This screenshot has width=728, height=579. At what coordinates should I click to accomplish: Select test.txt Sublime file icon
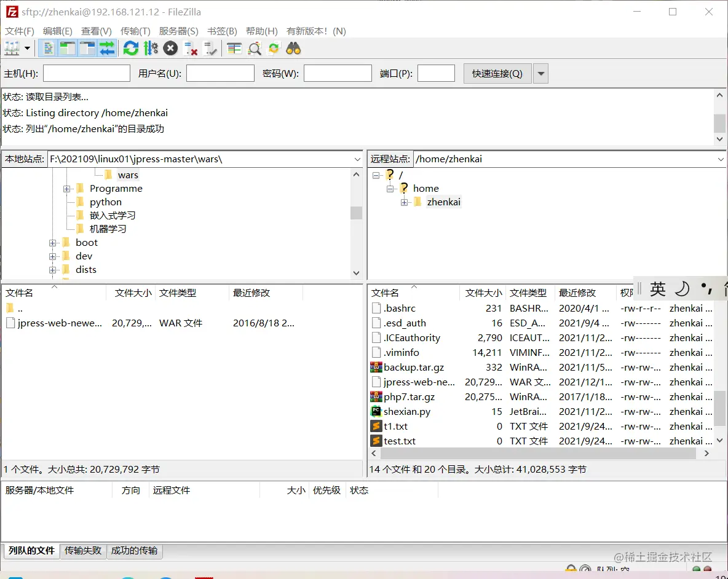coord(376,441)
